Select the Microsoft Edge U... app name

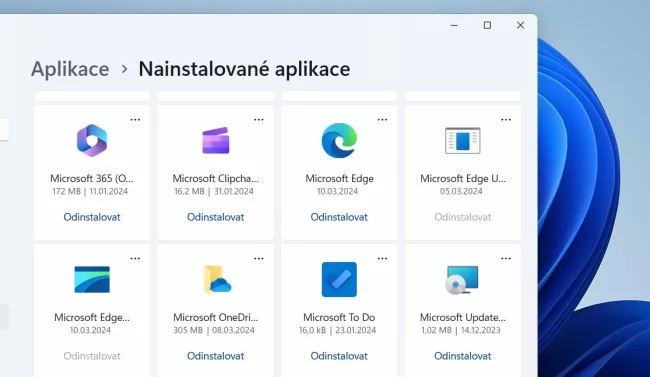(463, 178)
